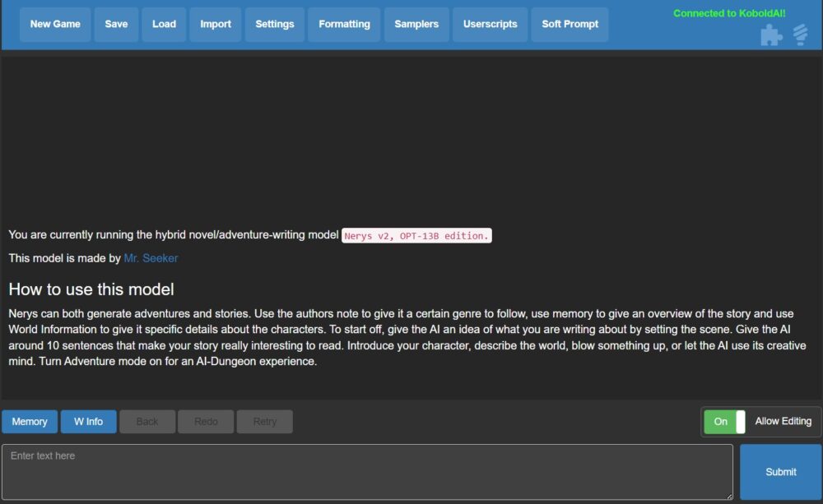Click the stacked layers soft prompt icon
823x504 pixels.
click(x=801, y=35)
